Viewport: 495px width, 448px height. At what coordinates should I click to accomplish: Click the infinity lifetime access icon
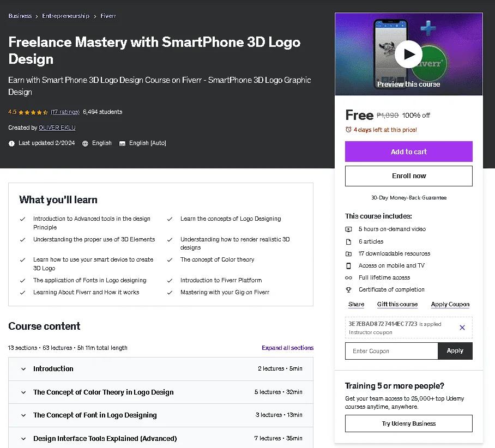pyautogui.click(x=348, y=278)
